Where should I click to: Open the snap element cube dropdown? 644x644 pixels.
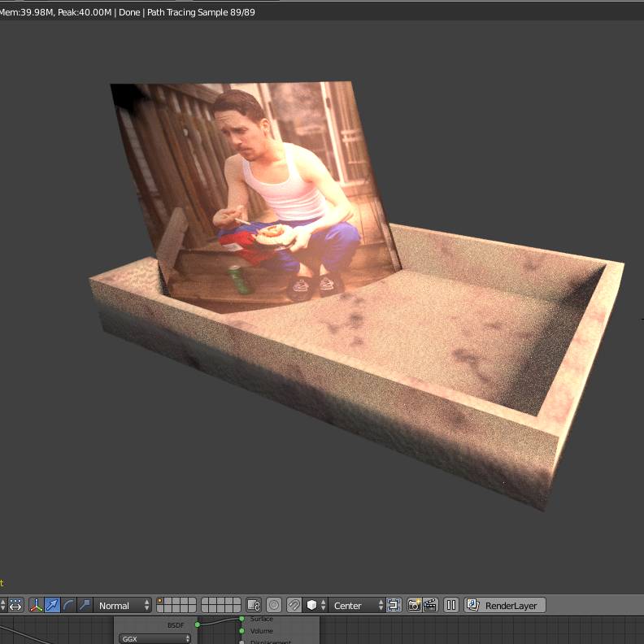point(315,606)
